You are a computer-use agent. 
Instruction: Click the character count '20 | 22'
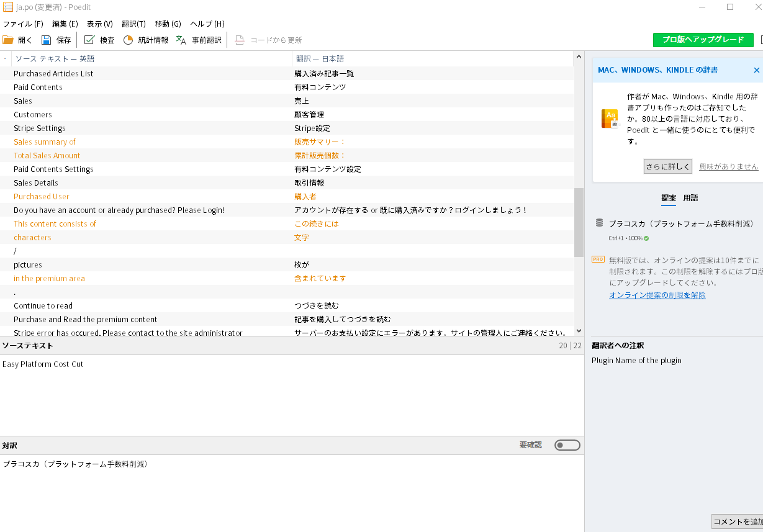pyautogui.click(x=570, y=346)
